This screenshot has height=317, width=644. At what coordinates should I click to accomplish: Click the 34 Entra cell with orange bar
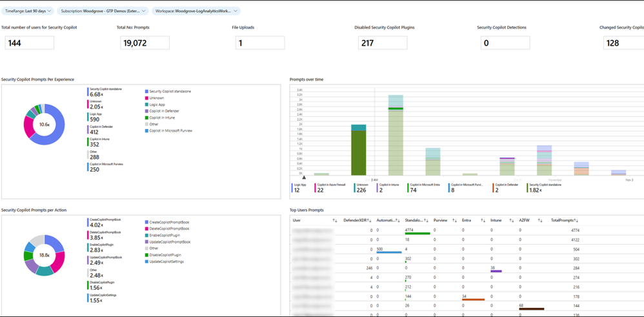click(474, 297)
